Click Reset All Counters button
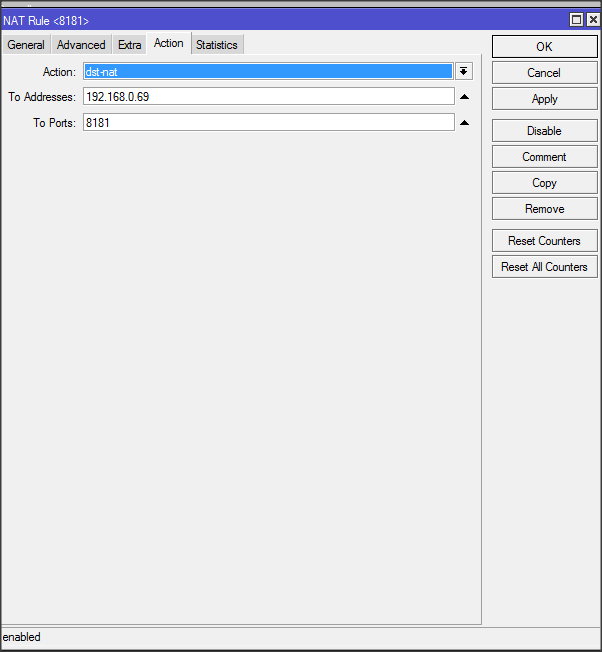 545,267
